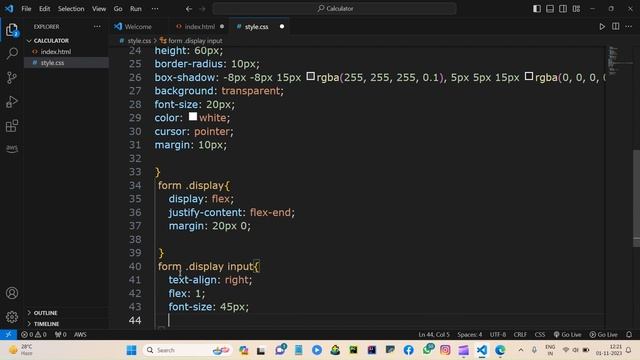Open the Selection menu
Image resolution: width=640 pixels, height=360 pixels.
[x=71, y=9]
